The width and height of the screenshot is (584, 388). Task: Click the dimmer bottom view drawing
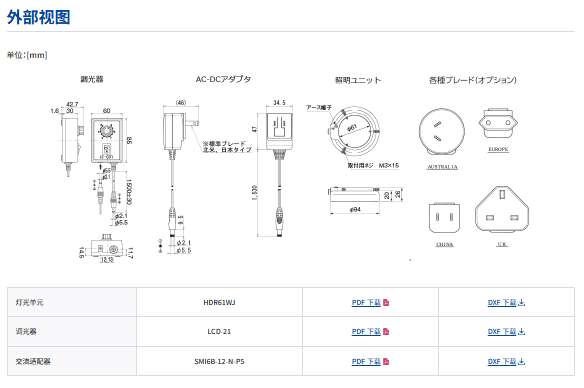tap(107, 246)
